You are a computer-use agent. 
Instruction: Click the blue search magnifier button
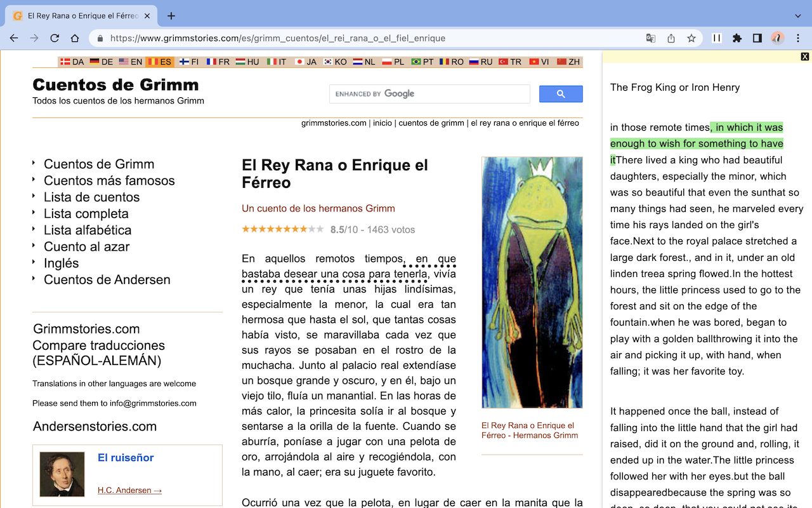click(x=561, y=94)
